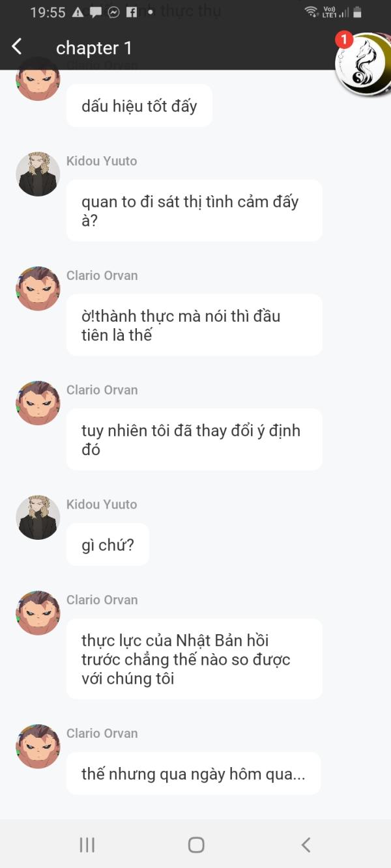Tap Kidou Yuuto avatar beside 'quan to' message
The height and width of the screenshot is (868, 391).
(x=38, y=175)
